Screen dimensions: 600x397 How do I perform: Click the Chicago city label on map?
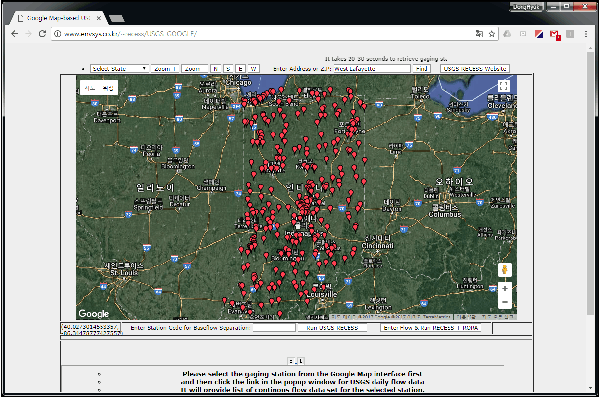pyautogui.click(x=238, y=82)
